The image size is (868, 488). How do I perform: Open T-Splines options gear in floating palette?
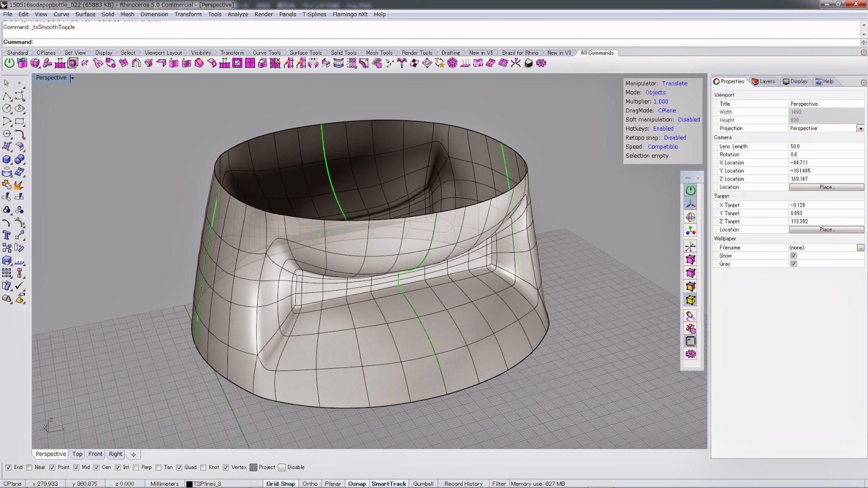coord(691,354)
